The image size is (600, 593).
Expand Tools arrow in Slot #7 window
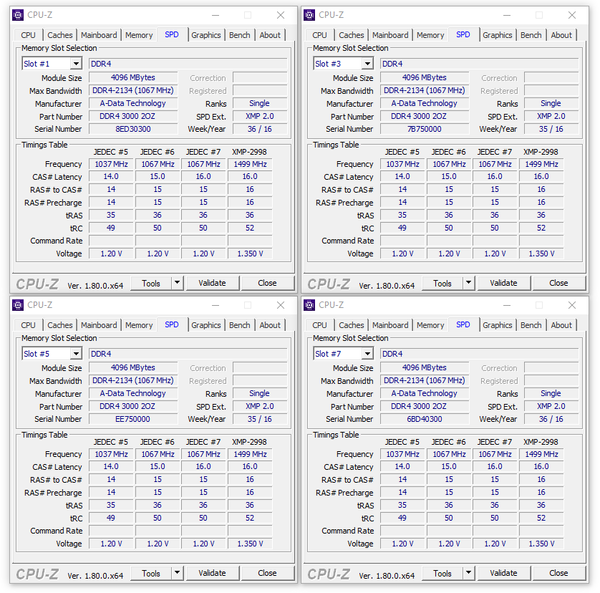468,573
